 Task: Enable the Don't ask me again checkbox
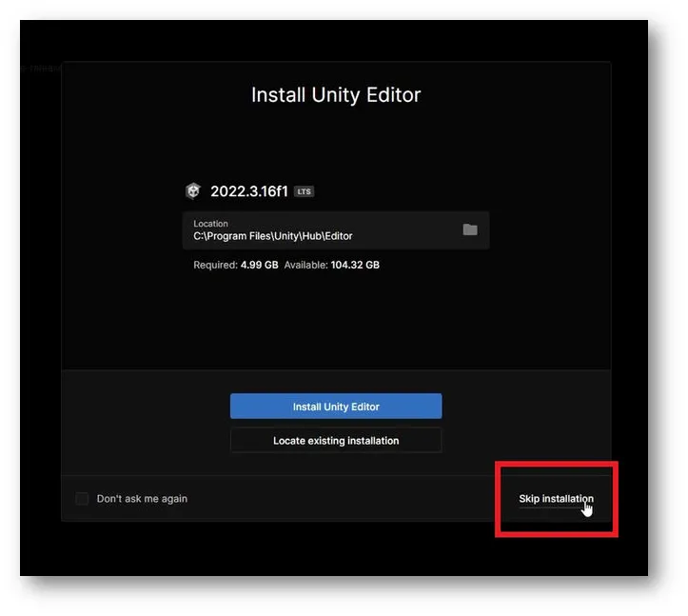click(82, 499)
